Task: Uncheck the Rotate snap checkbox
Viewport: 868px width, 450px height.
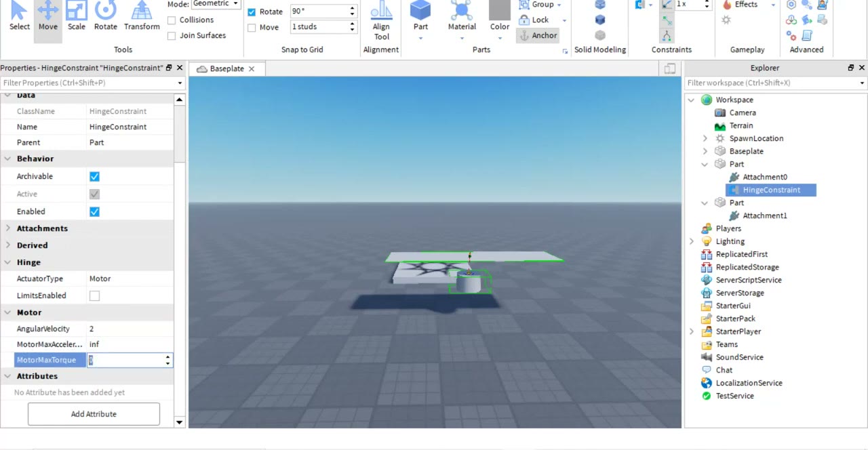Action: pyautogui.click(x=252, y=12)
